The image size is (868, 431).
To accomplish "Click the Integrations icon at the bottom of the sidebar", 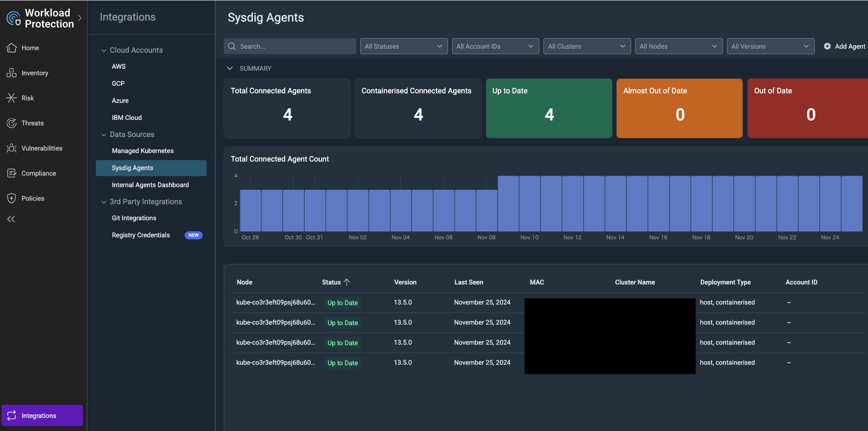I will tap(12, 415).
